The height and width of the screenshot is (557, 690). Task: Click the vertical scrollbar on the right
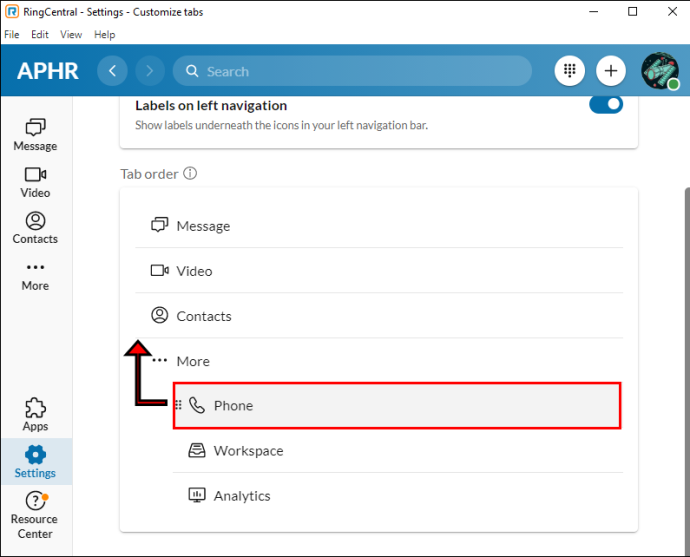687,370
